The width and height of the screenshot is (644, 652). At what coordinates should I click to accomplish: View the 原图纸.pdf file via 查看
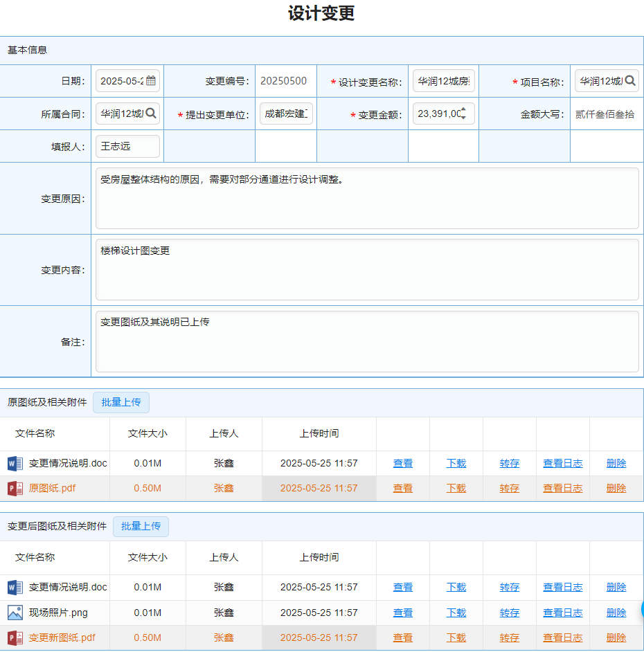coord(403,488)
